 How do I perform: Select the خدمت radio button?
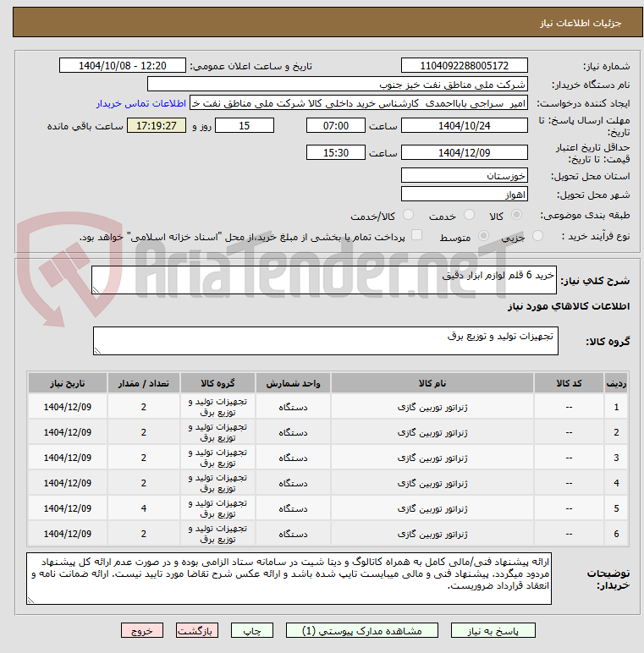pyautogui.click(x=469, y=215)
